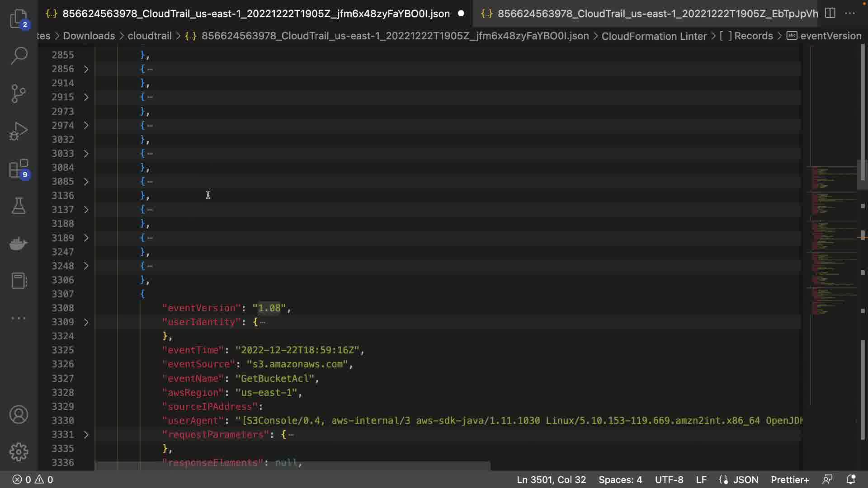
Task: Open the Search view icon
Action: click(19, 56)
